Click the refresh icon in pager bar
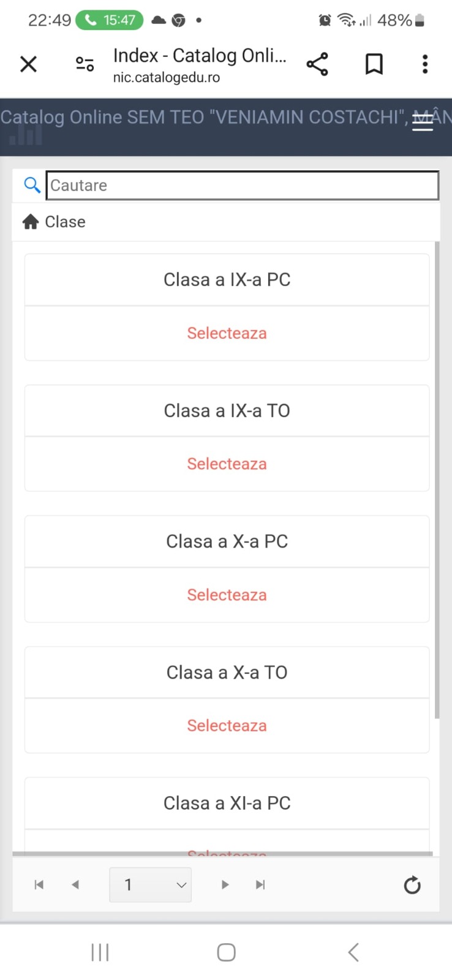 pos(412,885)
